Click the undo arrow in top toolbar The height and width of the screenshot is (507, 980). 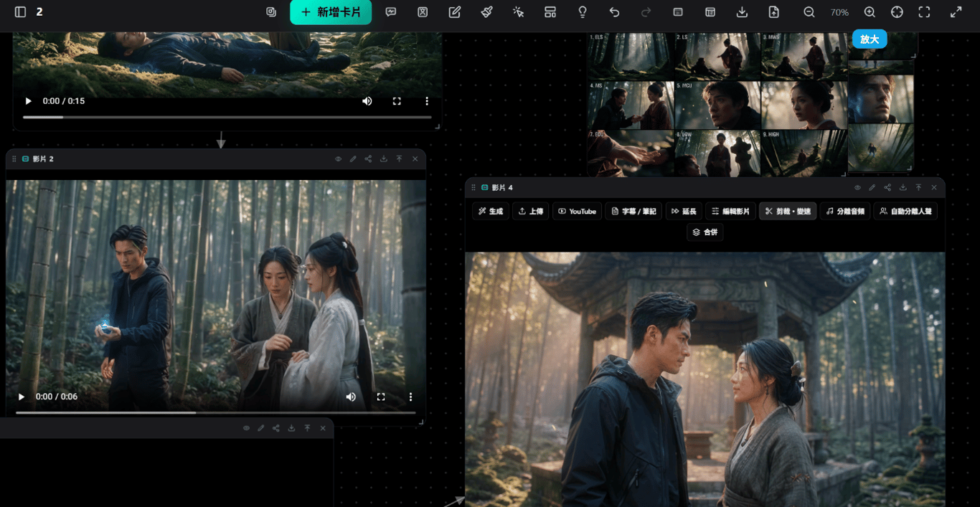click(x=614, y=12)
